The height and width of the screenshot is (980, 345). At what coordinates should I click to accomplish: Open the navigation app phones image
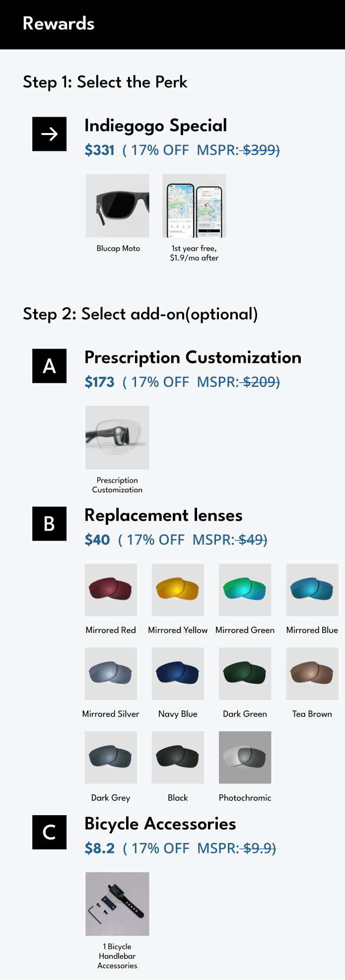coord(194,206)
